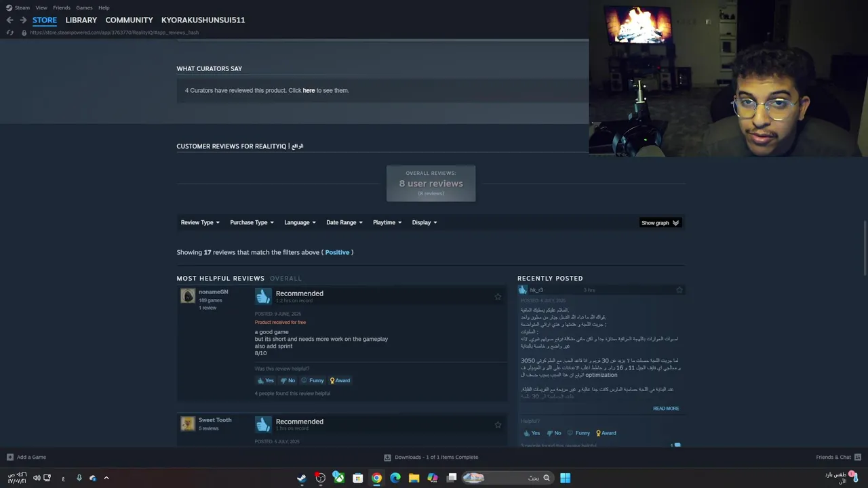Screen dimensions: 868x488
Task: Click nonameGN's avatar thumbnail
Action: [x=188, y=296]
